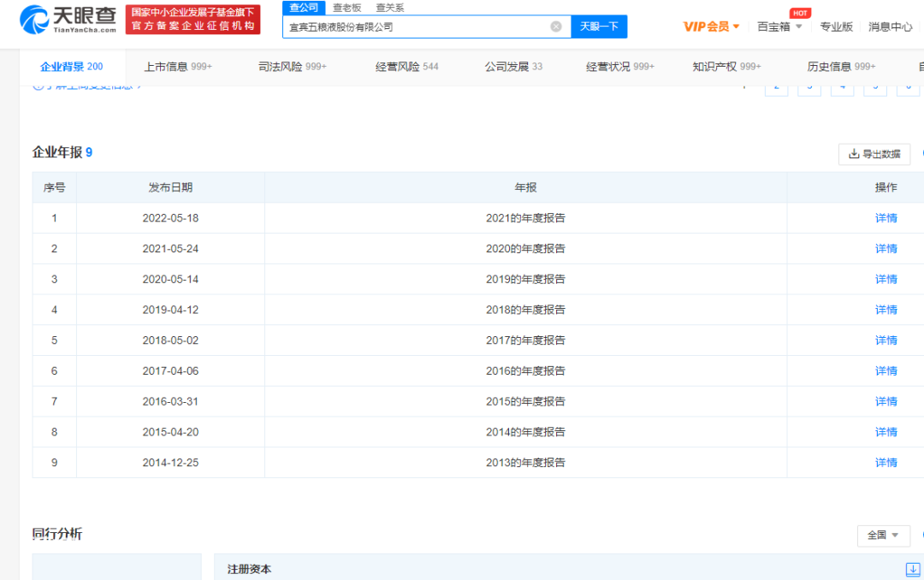Click the 2018的年度报告 cell
The height and width of the screenshot is (580, 924).
[x=525, y=310]
